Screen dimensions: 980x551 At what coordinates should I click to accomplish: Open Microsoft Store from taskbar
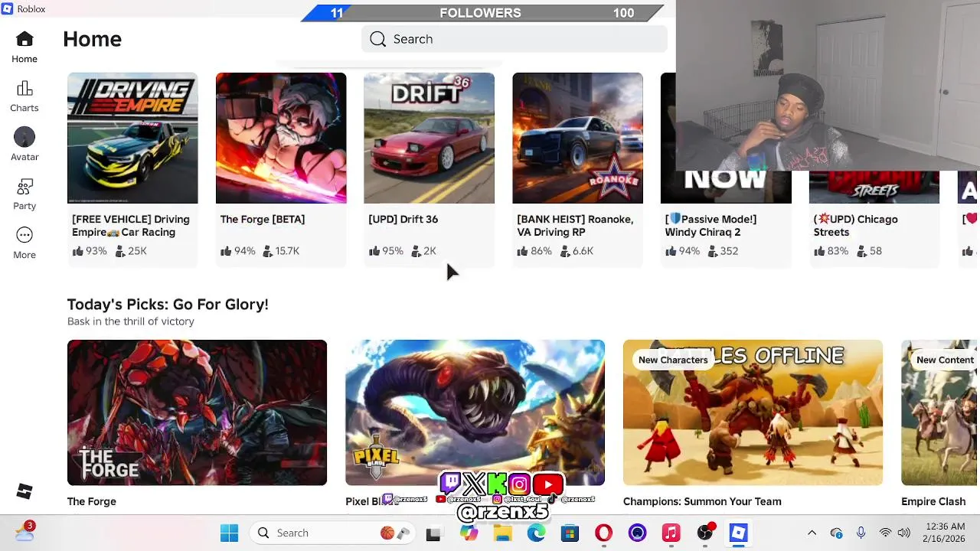(x=570, y=533)
